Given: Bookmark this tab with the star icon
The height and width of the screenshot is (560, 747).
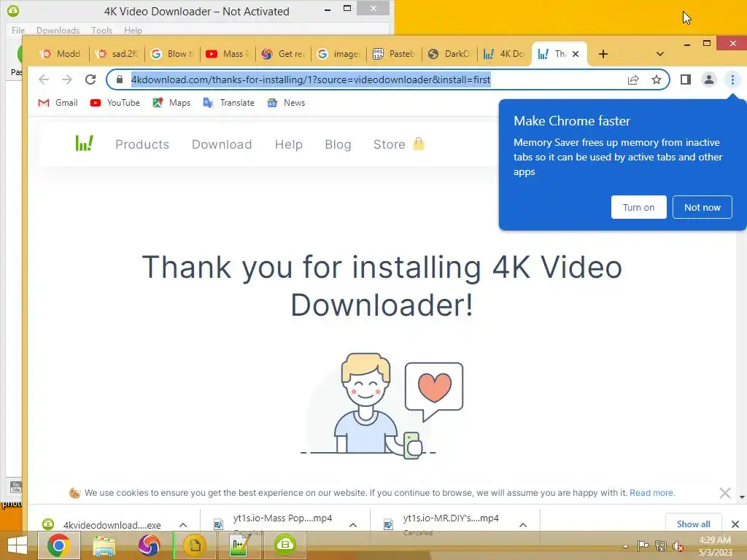Looking at the screenshot, I should [657, 79].
